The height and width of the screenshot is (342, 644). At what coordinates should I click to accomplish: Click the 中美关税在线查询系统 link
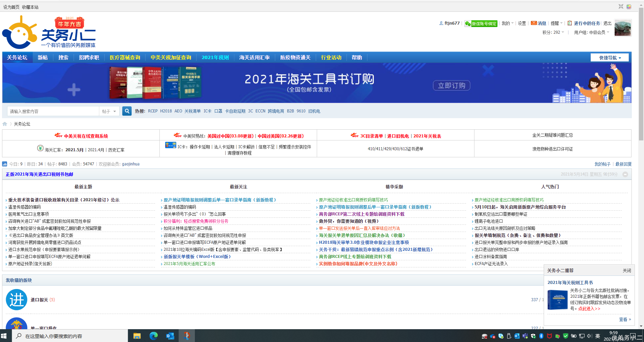[86, 136]
